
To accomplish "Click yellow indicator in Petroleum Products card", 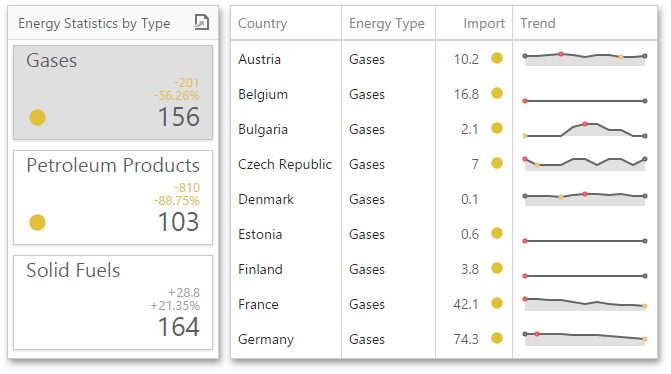I will click(37, 223).
